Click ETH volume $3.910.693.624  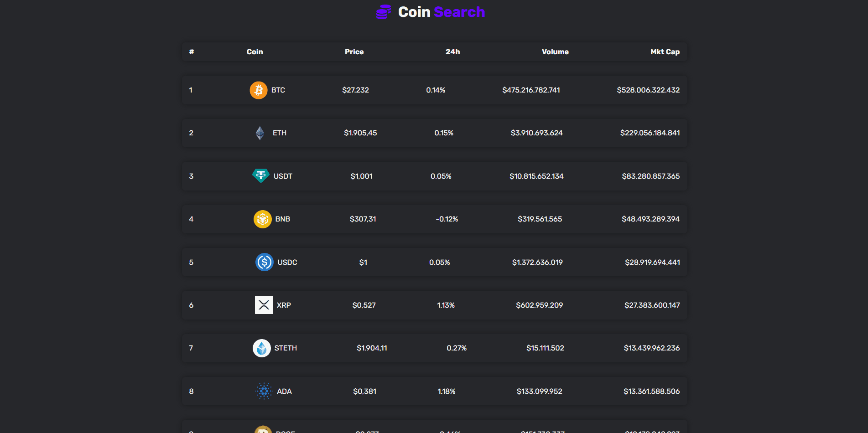[537, 133]
